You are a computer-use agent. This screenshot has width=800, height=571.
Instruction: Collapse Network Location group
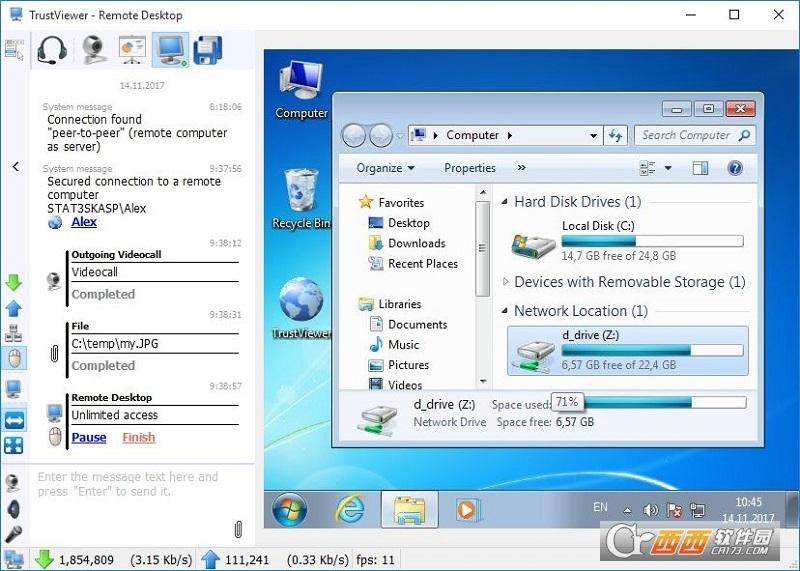pos(505,311)
